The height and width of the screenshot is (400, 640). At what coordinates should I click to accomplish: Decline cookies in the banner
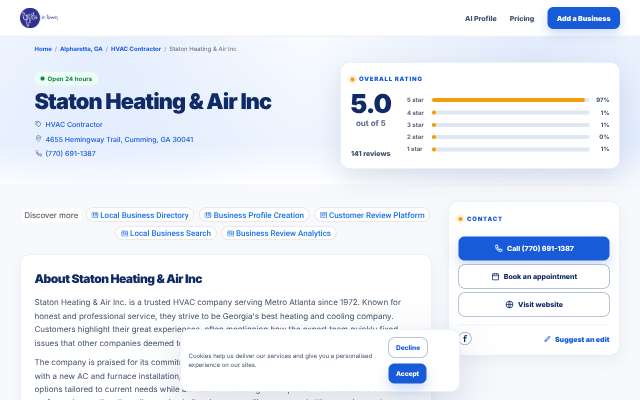[408, 348]
